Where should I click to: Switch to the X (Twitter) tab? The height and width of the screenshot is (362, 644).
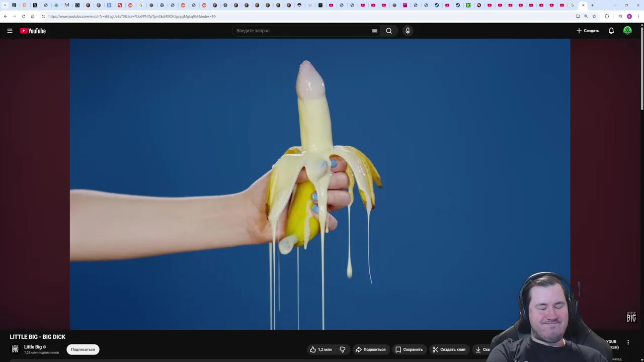(x=35, y=5)
